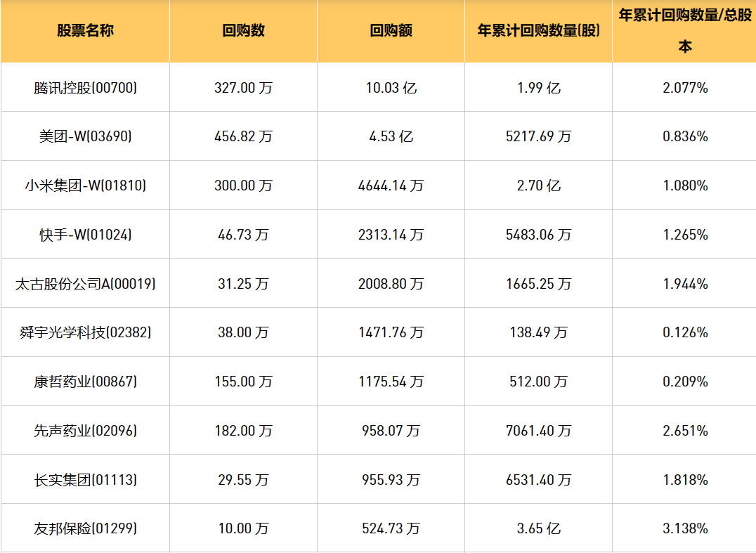Click the 友邦保险(01299) stock name
Image resolution: width=756 pixels, height=553 pixels.
(85, 528)
